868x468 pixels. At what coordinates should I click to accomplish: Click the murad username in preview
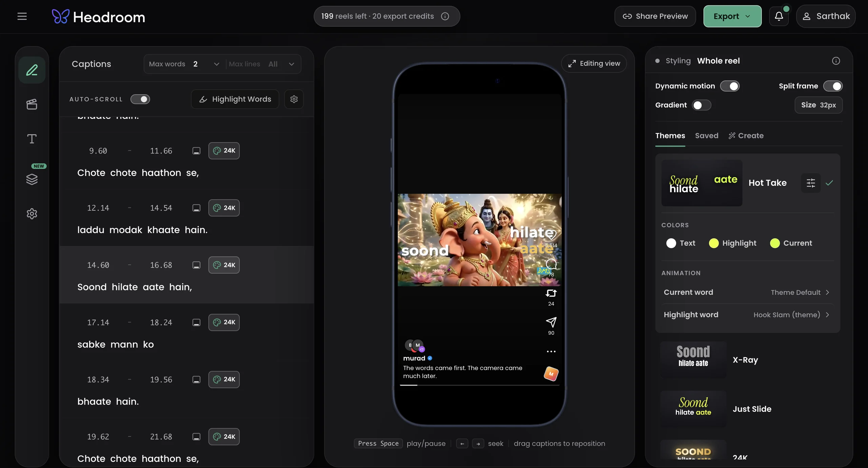pyautogui.click(x=414, y=358)
